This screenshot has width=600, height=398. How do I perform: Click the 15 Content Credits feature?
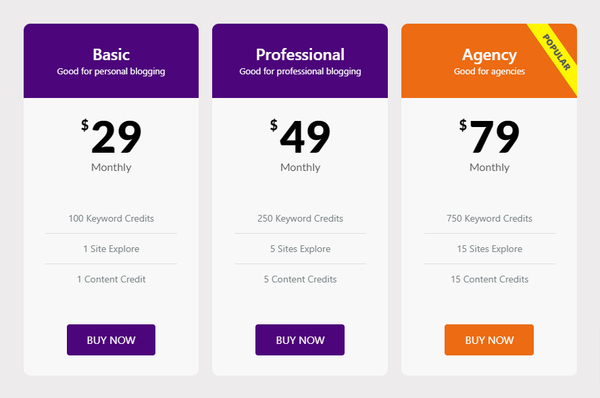(489, 279)
